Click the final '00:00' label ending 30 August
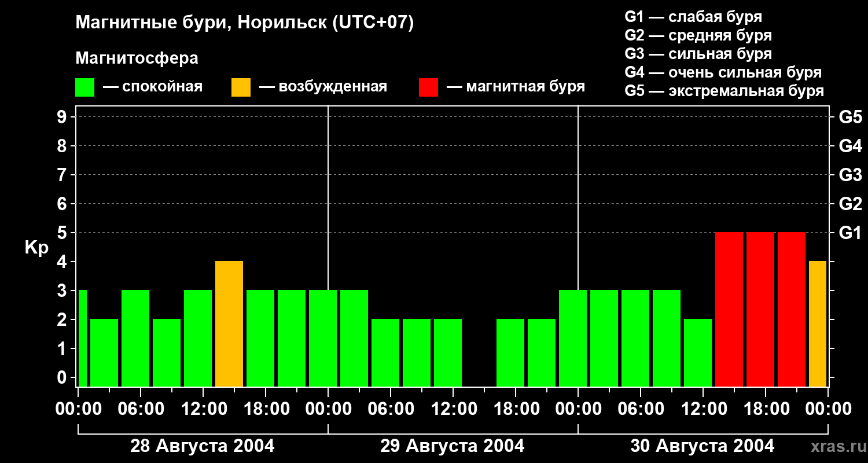This screenshot has width=868, height=463. (828, 409)
